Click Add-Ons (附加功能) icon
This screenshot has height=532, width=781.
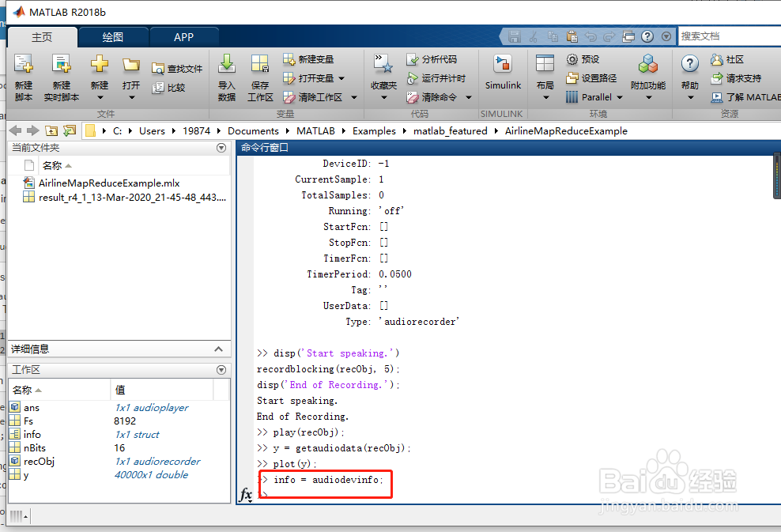(648, 64)
